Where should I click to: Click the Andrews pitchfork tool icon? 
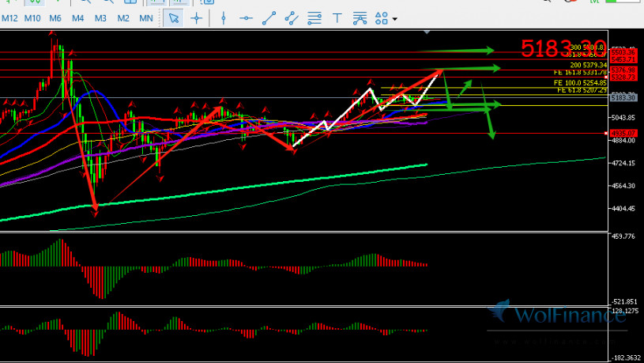point(360,17)
